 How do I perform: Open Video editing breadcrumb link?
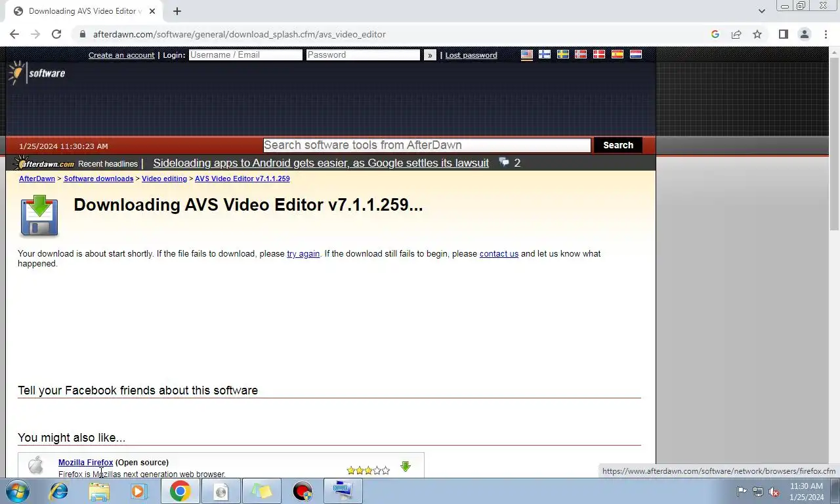(164, 178)
